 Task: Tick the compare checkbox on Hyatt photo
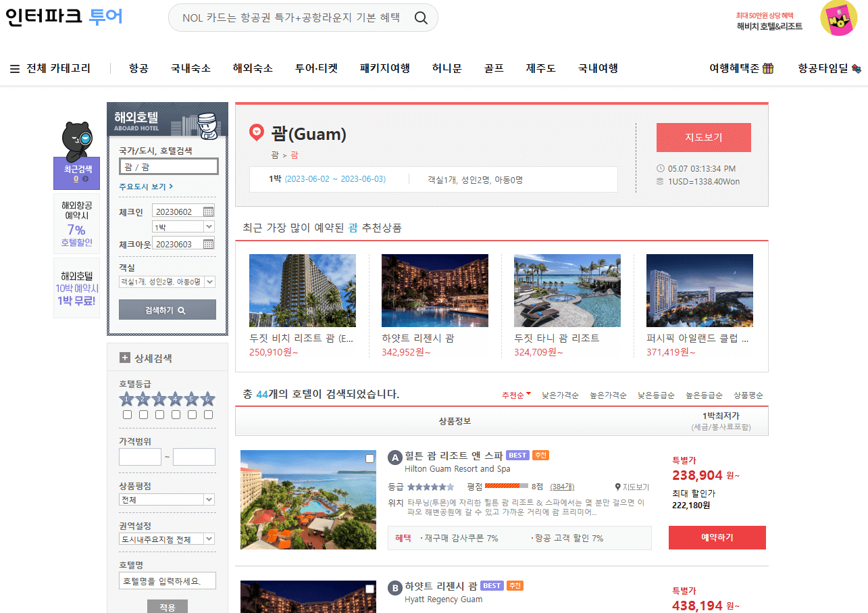coord(369,589)
